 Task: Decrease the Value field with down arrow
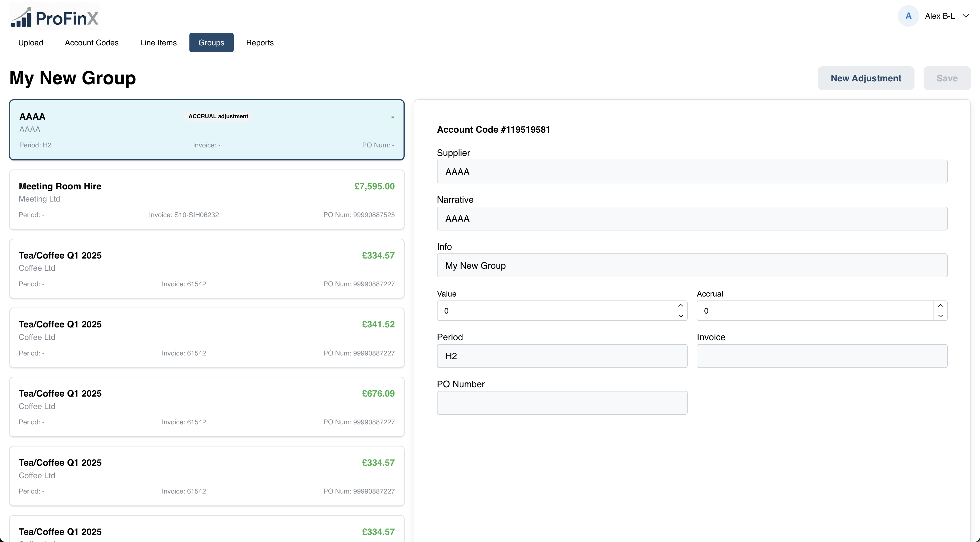pos(681,316)
